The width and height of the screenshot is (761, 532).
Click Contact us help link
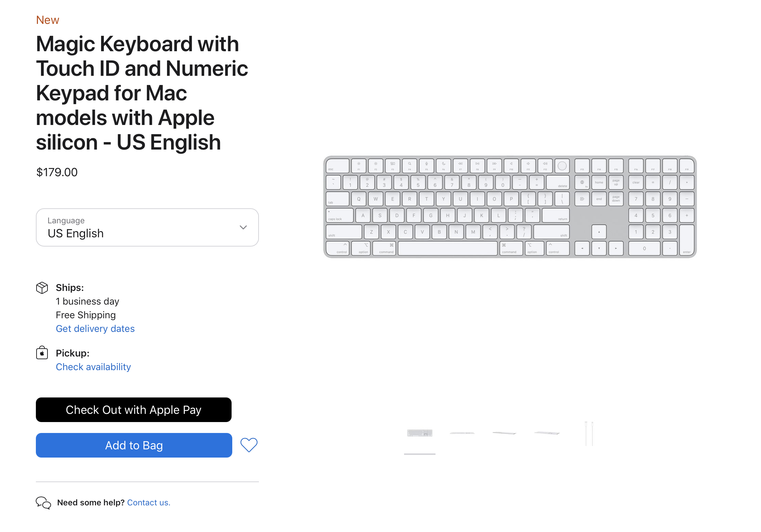tap(148, 503)
